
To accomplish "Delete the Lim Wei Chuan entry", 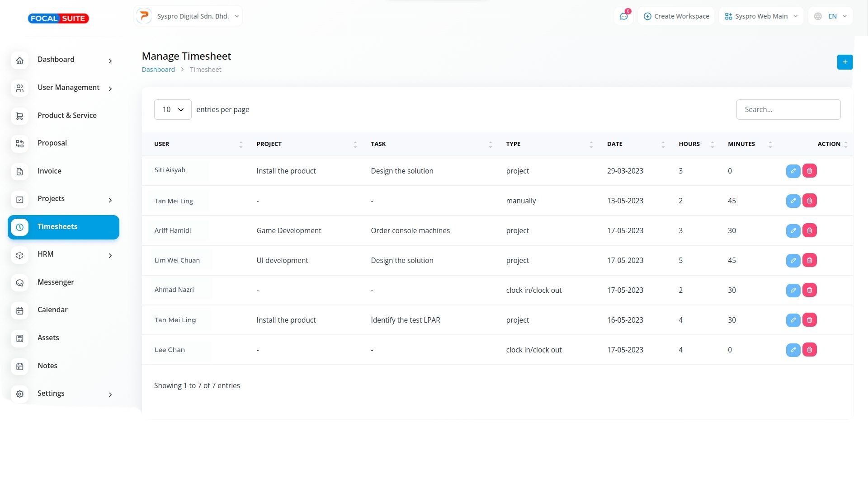I will point(809,260).
